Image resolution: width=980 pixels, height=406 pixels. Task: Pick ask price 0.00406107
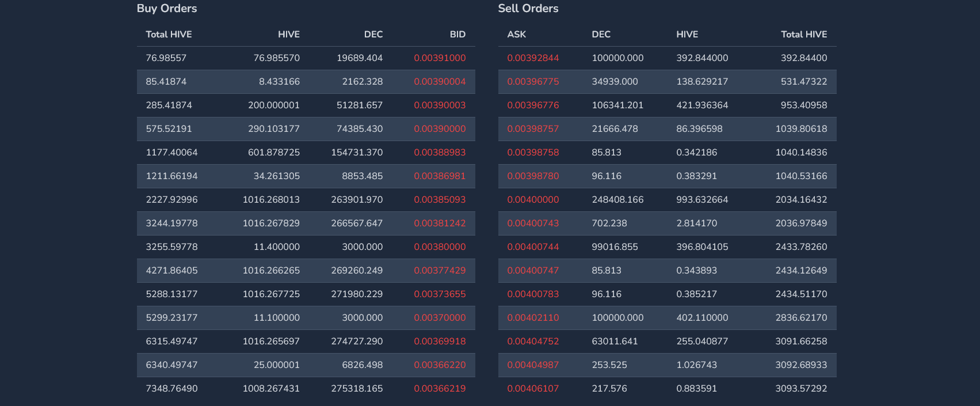pyautogui.click(x=533, y=389)
